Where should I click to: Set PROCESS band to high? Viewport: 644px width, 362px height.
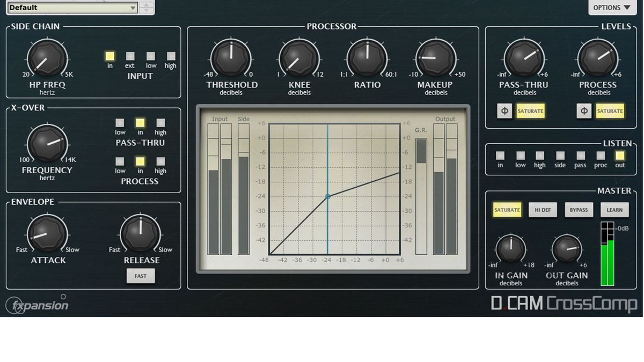tap(160, 161)
